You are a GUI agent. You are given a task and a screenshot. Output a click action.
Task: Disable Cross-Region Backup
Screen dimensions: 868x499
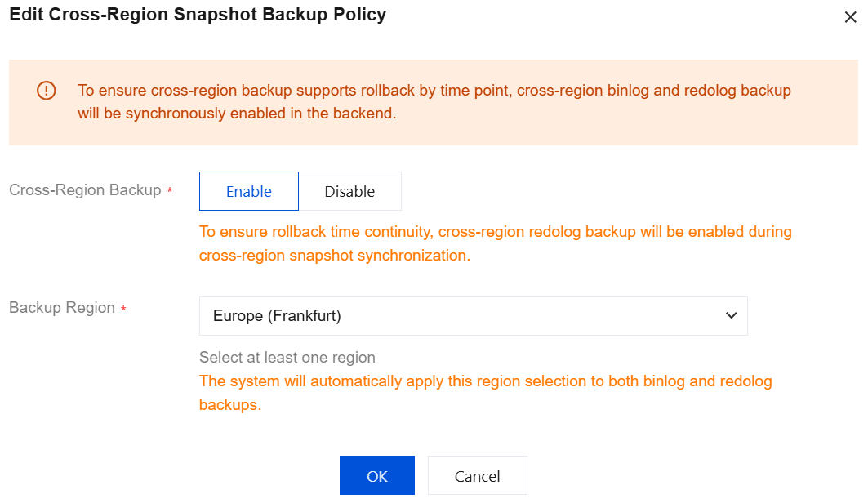click(x=349, y=191)
